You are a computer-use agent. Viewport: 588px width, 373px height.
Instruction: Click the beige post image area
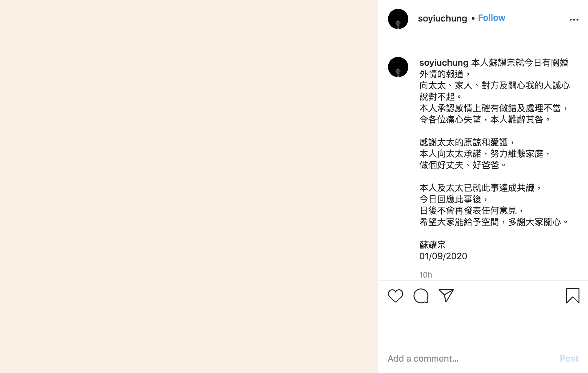click(189, 186)
